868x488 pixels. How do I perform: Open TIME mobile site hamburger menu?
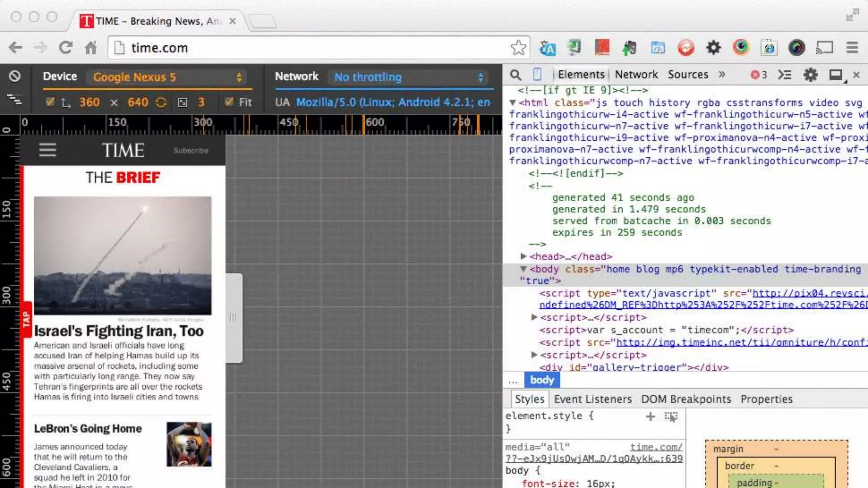47,150
